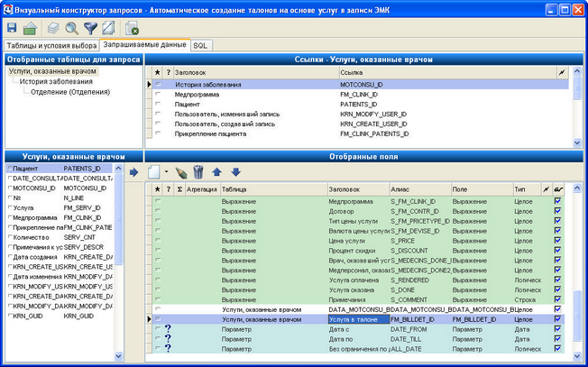Click the Таблица column header

coord(274,189)
